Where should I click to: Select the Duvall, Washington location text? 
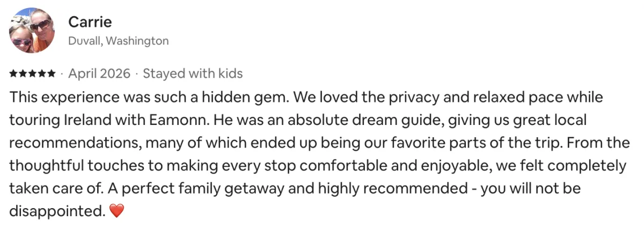coord(118,41)
